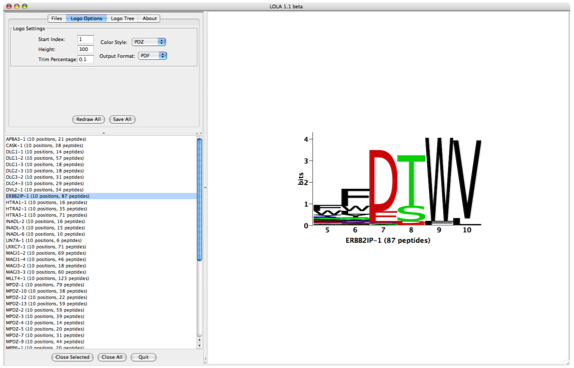The height and width of the screenshot is (368, 574).
Task: Click the Trim Percentage field
Action: click(x=85, y=59)
